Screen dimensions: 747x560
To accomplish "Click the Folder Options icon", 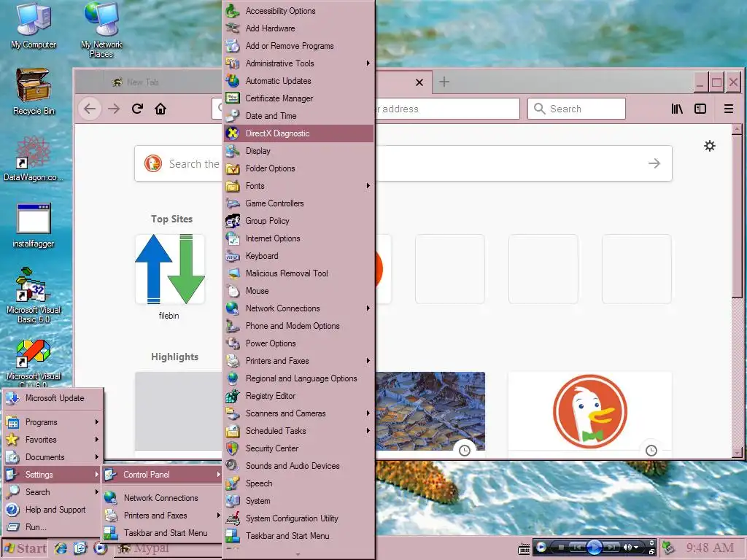I will [233, 168].
